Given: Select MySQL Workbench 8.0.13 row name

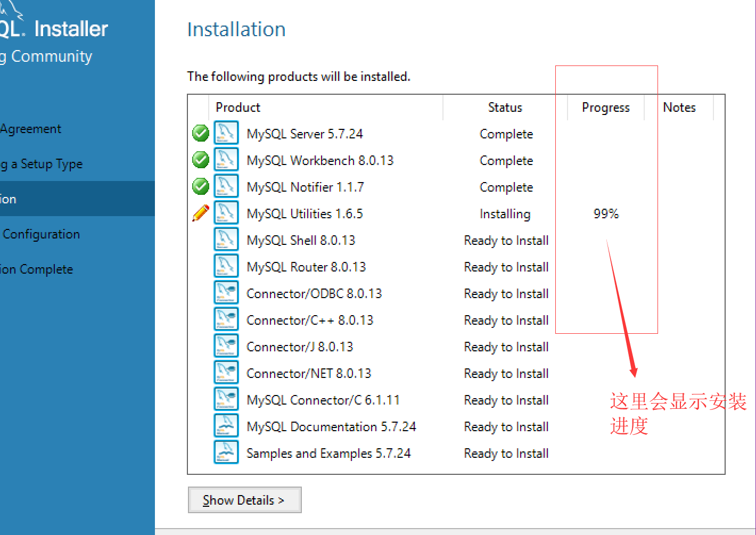Looking at the screenshot, I should (x=320, y=161).
